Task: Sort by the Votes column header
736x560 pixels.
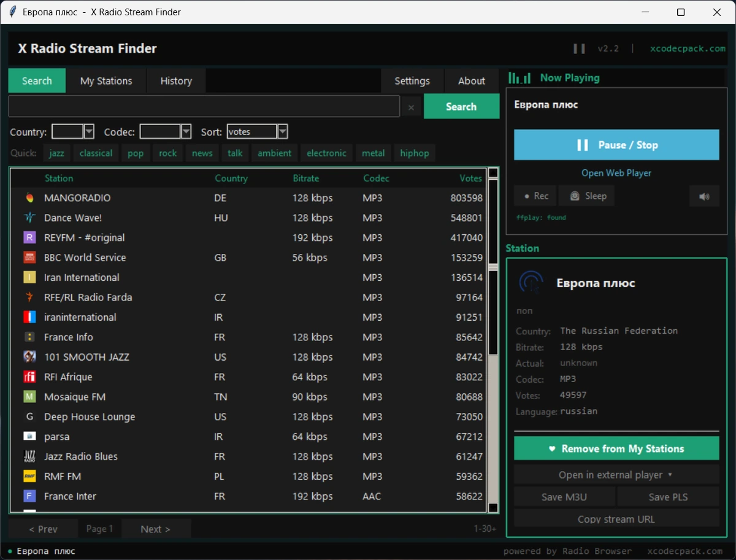Action: click(x=471, y=178)
